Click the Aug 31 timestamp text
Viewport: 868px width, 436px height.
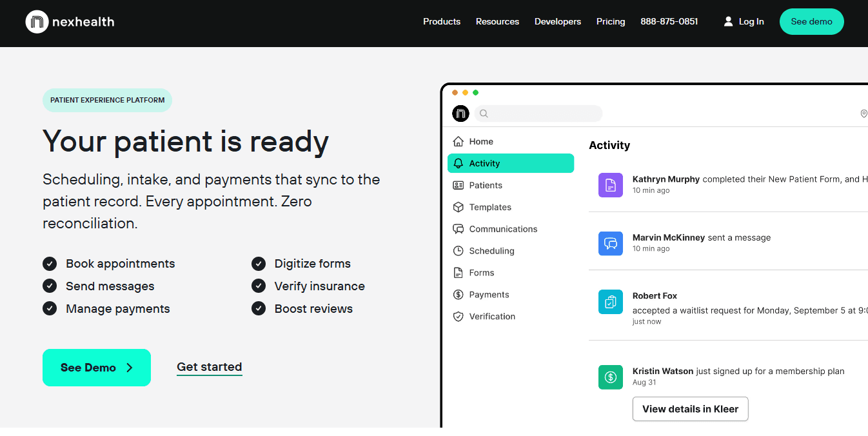pos(644,382)
